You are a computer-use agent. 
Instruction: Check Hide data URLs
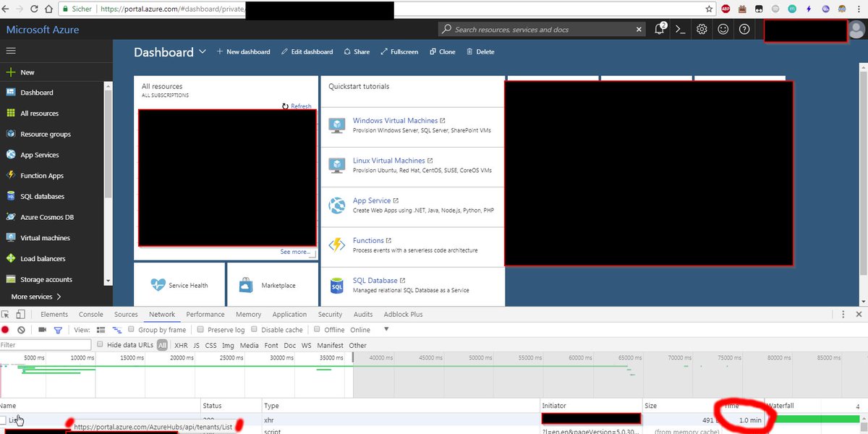click(101, 345)
